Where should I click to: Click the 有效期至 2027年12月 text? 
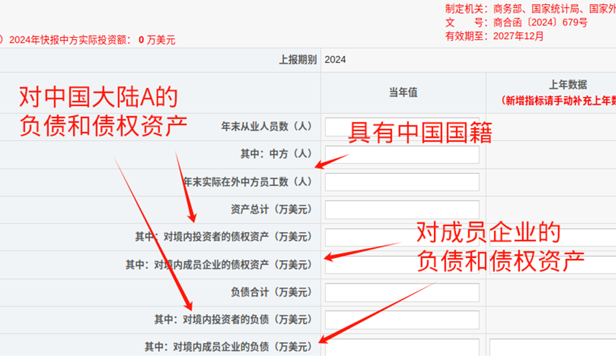494,36
